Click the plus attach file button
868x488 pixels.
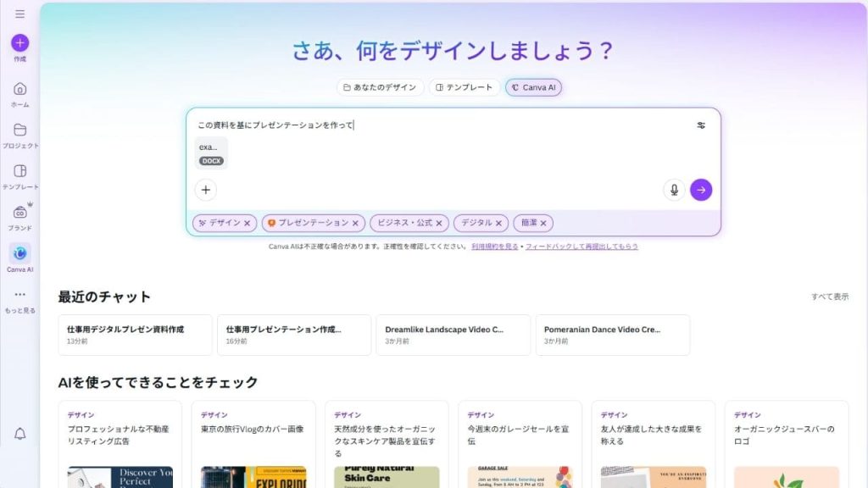click(205, 190)
